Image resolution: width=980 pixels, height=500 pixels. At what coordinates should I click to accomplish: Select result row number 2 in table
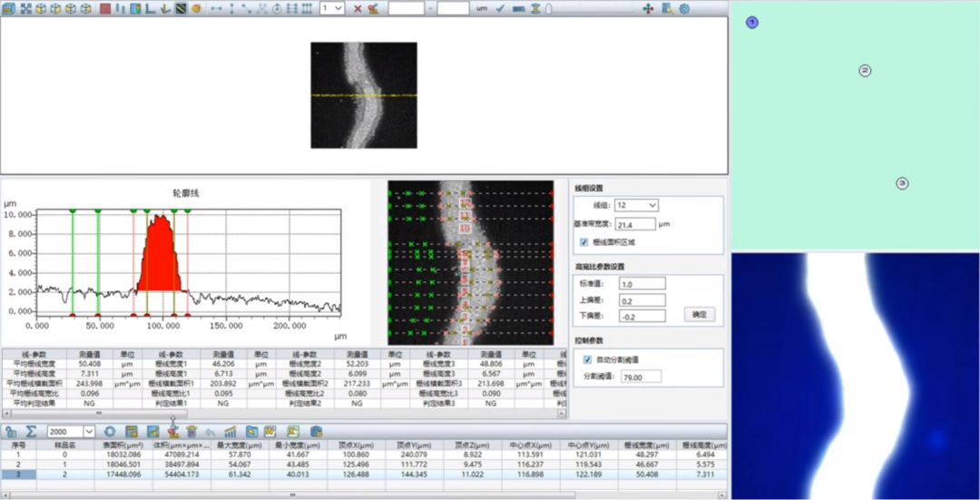(18, 464)
